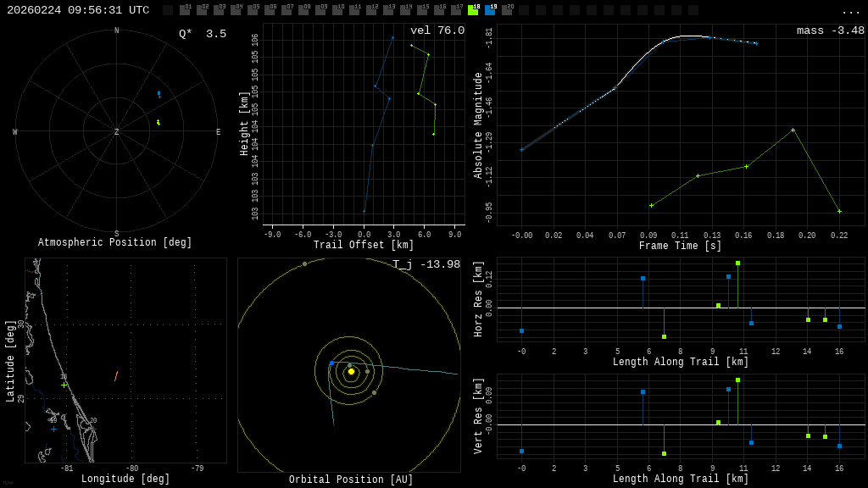Select station indicator 02
The height and width of the screenshot is (488, 868).
203,9
